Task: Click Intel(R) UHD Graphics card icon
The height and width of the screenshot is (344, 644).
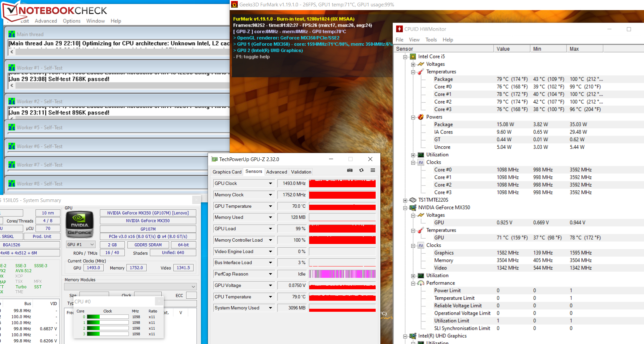Action: click(x=413, y=336)
